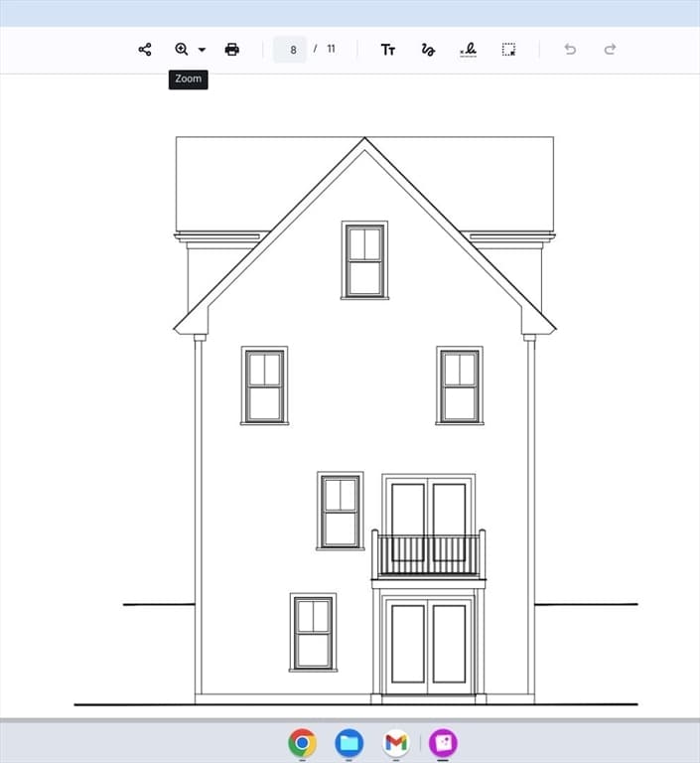Click the total page count 11
Viewport: 700px width, 763px height.
point(332,49)
